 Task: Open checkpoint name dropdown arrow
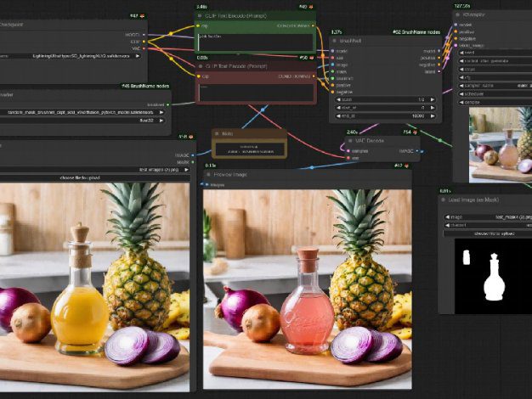pyautogui.click(x=138, y=56)
